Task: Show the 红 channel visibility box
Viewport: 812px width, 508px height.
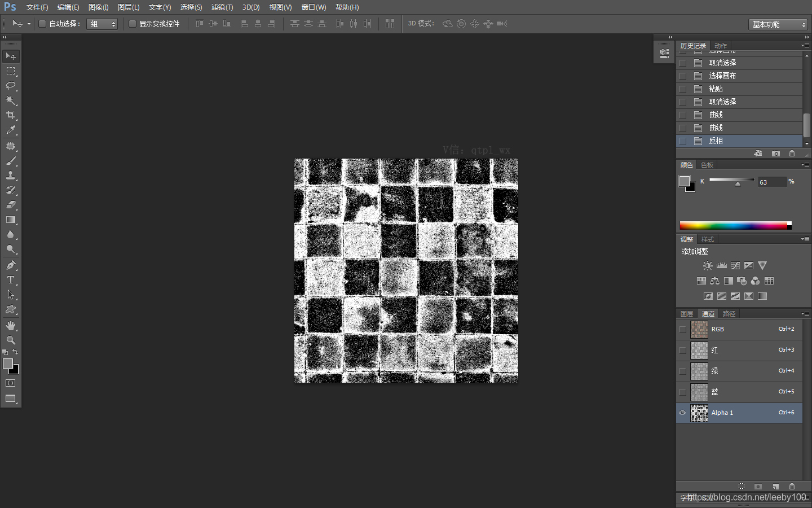Action: tap(682, 350)
